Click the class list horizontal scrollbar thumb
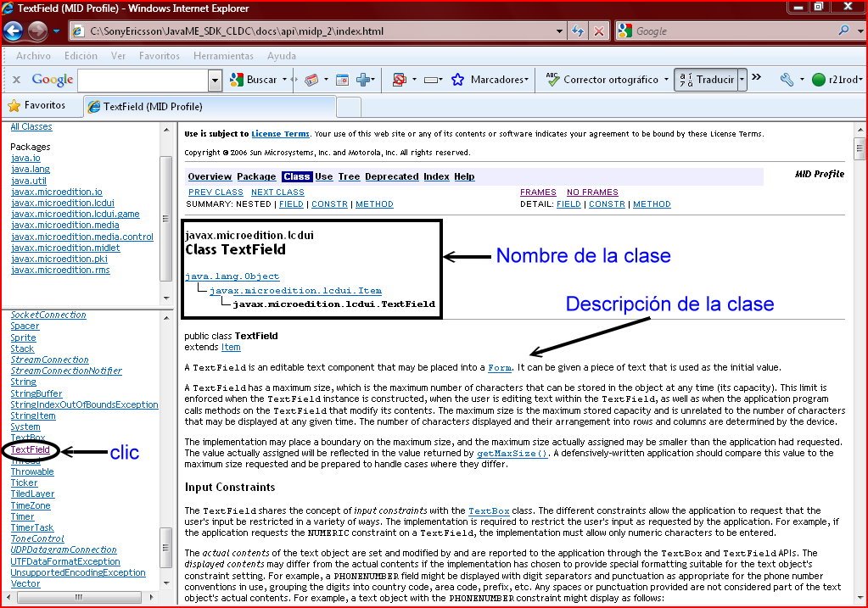 click(x=78, y=598)
